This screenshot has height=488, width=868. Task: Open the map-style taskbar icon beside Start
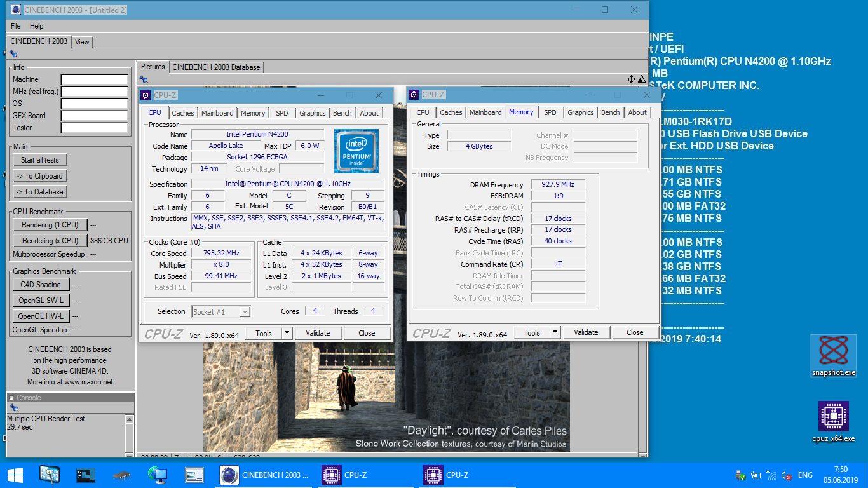tap(49, 475)
